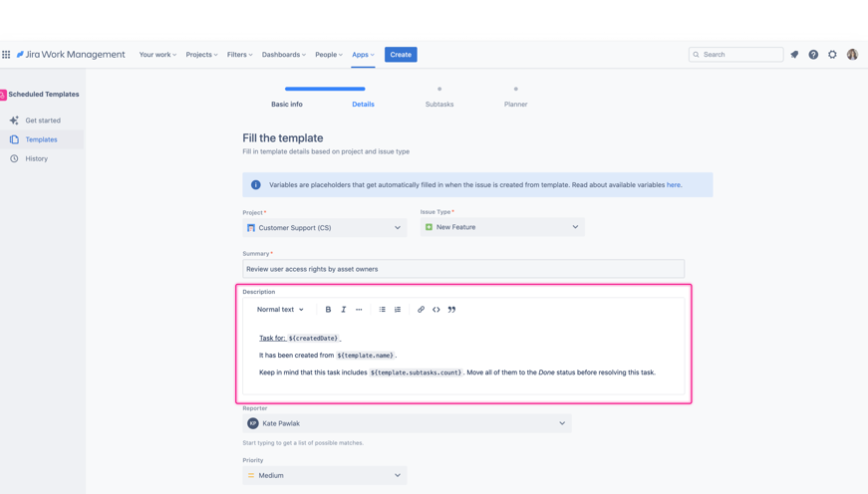Open the notifications rocket icon

(x=794, y=55)
